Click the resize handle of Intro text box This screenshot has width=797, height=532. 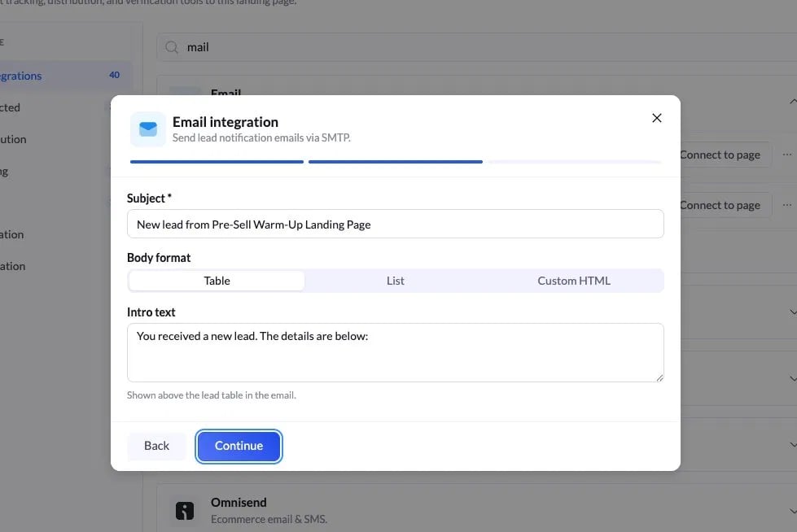coord(659,377)
